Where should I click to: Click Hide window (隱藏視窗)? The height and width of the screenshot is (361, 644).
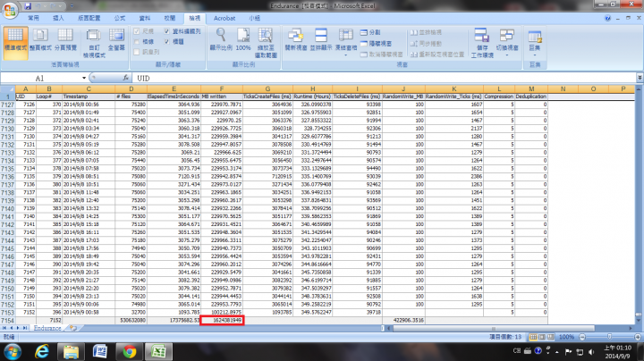[376, 43]
